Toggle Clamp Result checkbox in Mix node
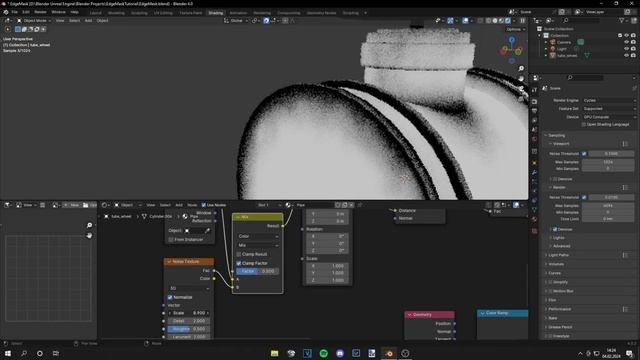Screen dimensions: 640x360 click(x=239, y=254)
